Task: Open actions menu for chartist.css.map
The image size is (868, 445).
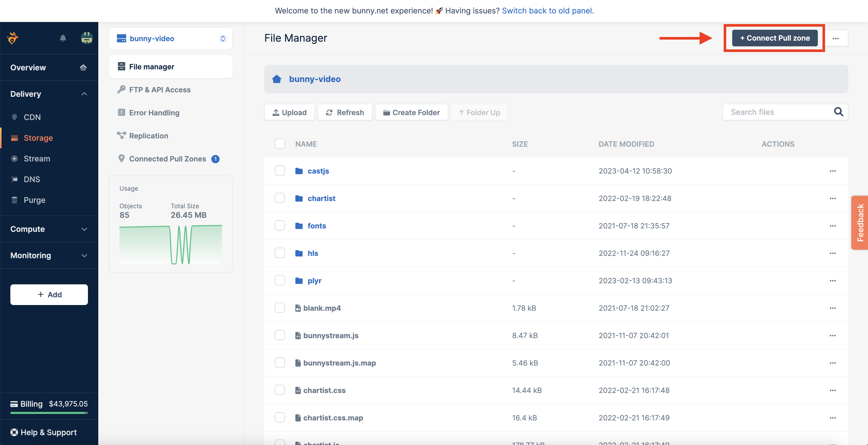Action: click(x=833, y=418)
